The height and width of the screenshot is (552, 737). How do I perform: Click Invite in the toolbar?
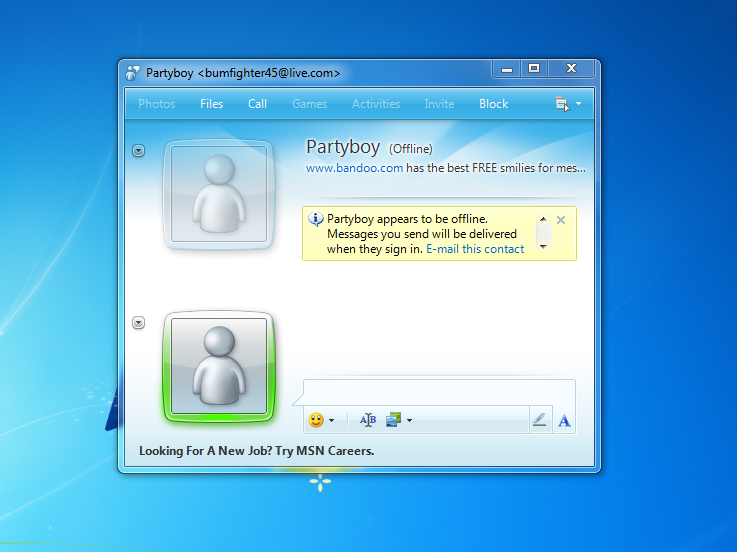pyautogui.click(x=439, y=104)
